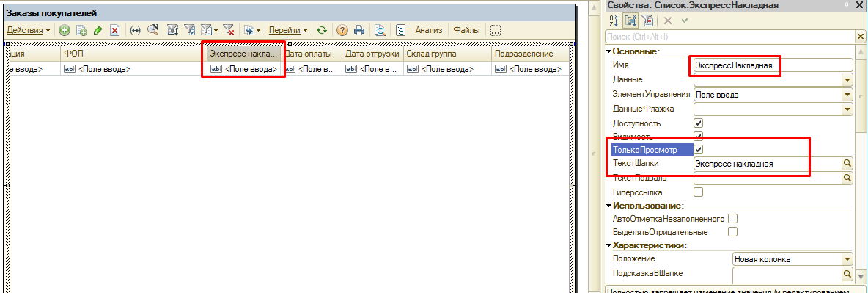Select the ФОП column header
Screen dimensions: 868x293
[x=133, y=54]
